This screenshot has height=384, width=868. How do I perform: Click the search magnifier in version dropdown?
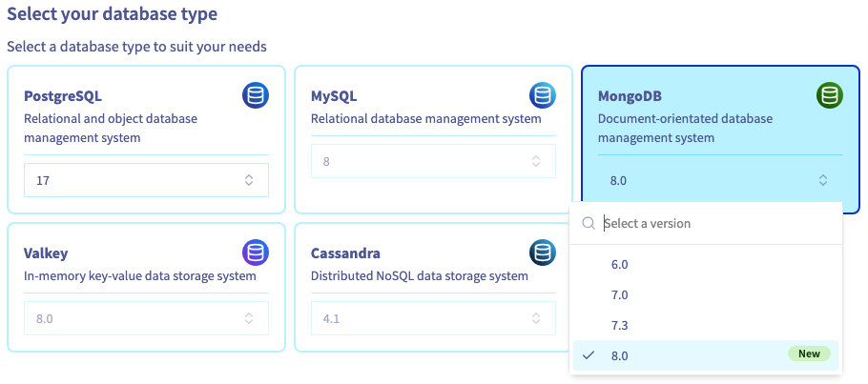[x=588, y=223]
